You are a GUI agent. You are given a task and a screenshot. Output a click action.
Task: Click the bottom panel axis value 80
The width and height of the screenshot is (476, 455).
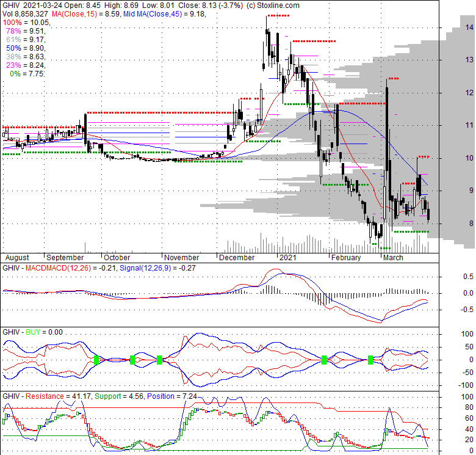point(469,407)
